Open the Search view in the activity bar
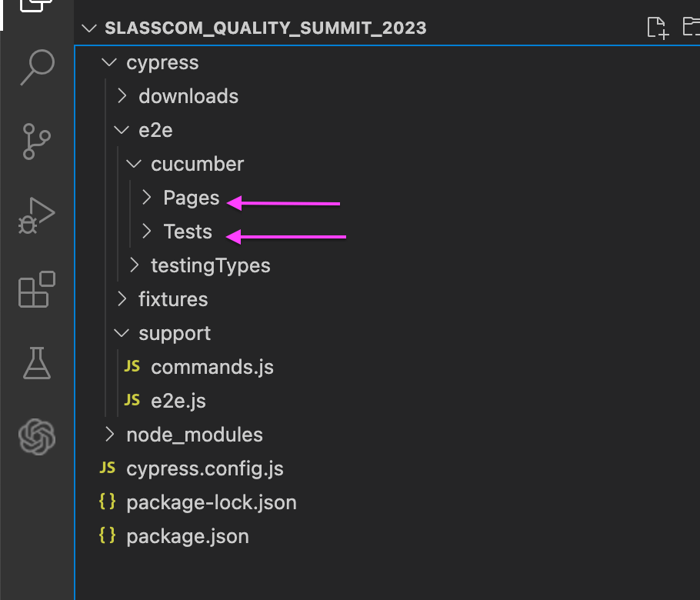700x600 pixels. coord(36,68)
